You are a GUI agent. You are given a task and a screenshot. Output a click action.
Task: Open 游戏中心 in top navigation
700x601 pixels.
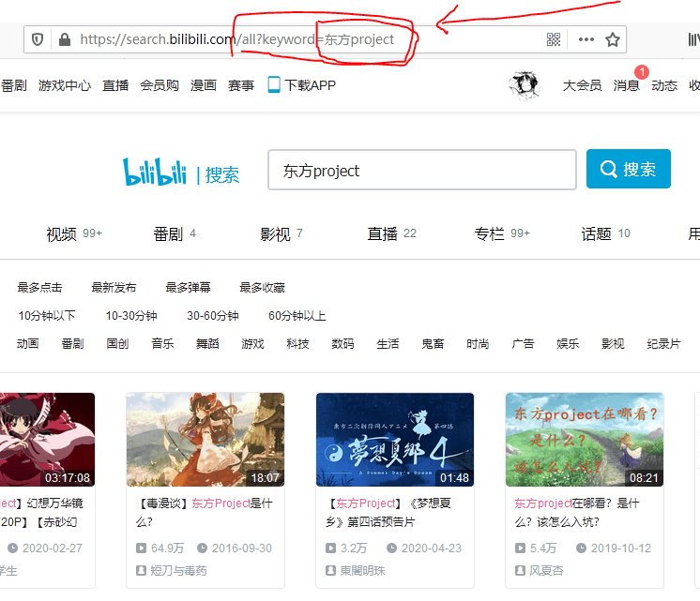click(65, 85)
